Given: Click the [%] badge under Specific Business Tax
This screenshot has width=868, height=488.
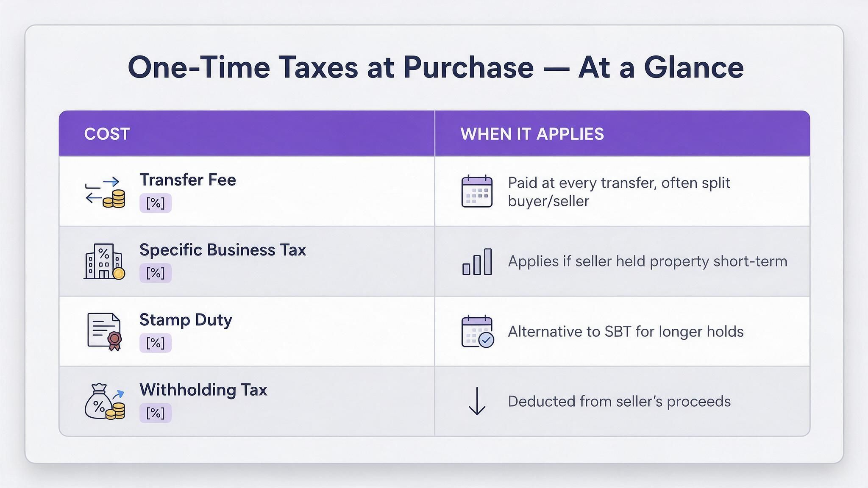Looking at the screenshot, I should coord(156,273).
